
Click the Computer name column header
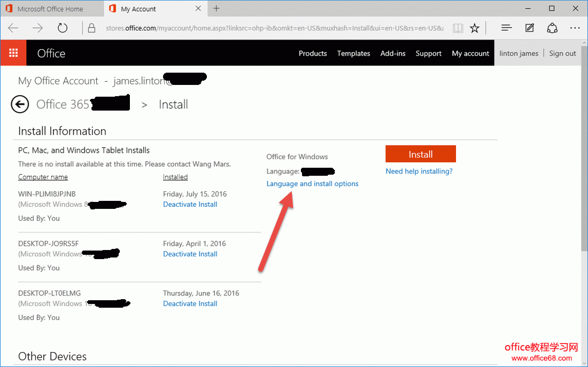43,177
